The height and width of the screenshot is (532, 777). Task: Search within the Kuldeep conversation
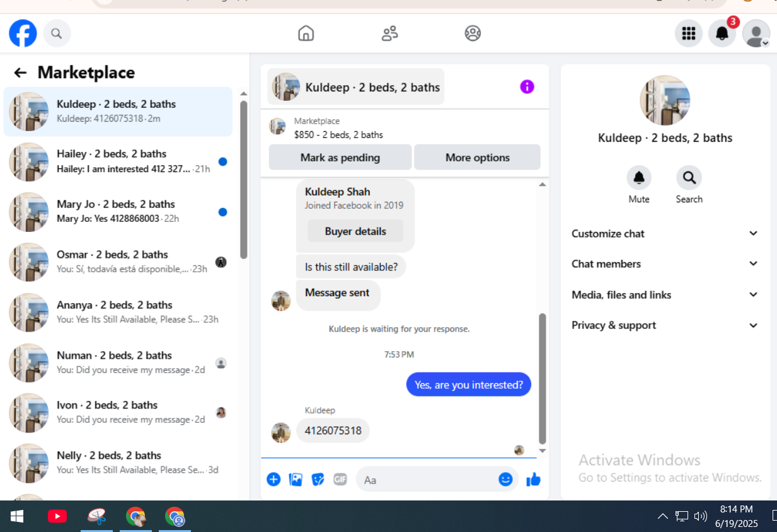(x=689, y=185)
